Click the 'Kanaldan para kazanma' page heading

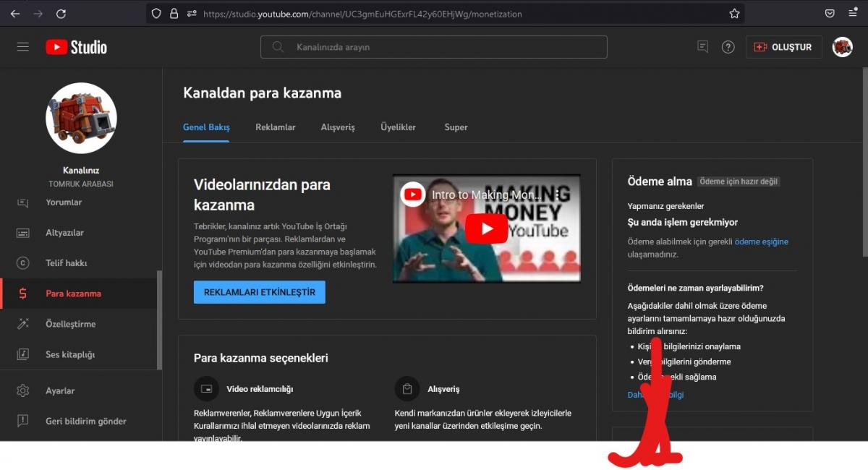click(x=262, y=93)
